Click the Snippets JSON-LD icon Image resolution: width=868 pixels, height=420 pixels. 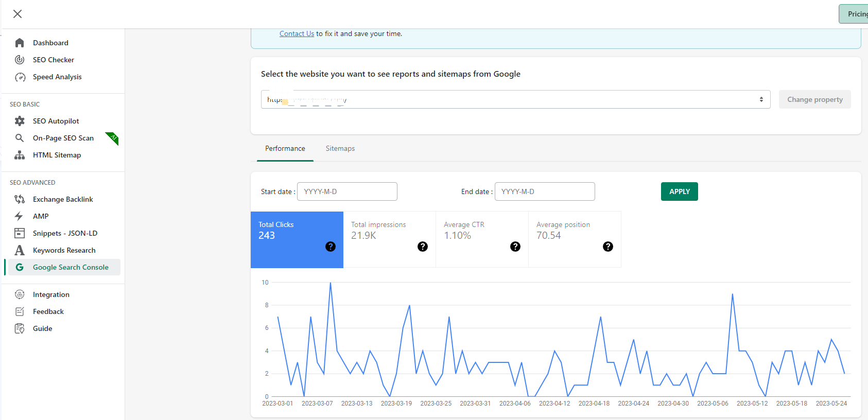[x=20, y=233]
